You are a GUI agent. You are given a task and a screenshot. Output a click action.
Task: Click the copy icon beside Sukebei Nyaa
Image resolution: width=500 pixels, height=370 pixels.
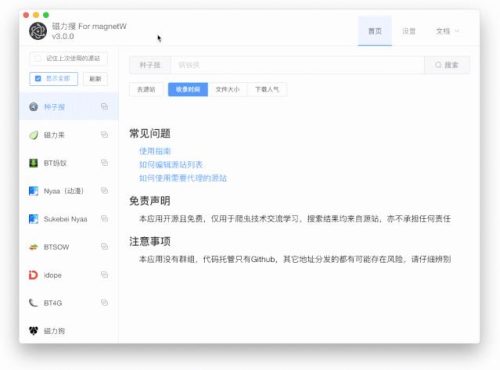pos(104,218)
